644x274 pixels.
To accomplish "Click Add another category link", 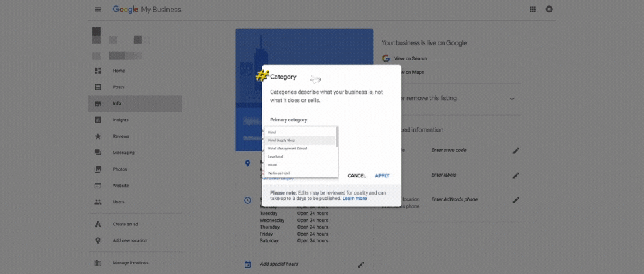I will pyautogui.click(x=278, y=179).
